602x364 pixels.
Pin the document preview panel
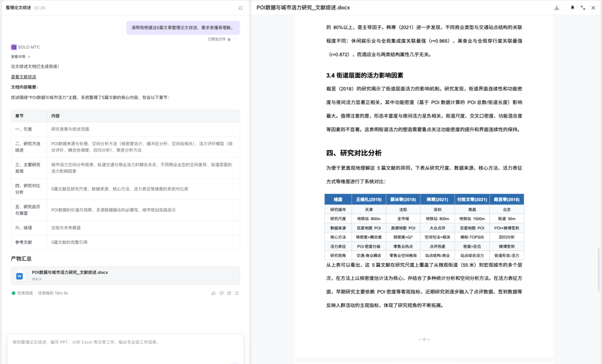click(x=572, y=8)
